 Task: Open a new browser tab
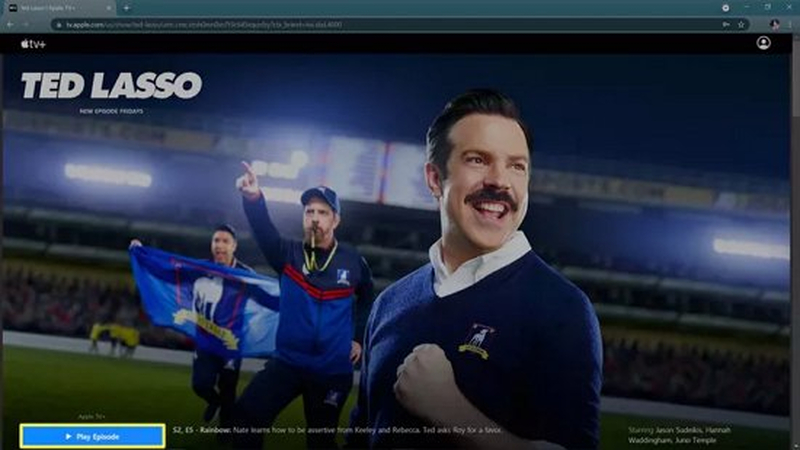(x=126, y=8)
